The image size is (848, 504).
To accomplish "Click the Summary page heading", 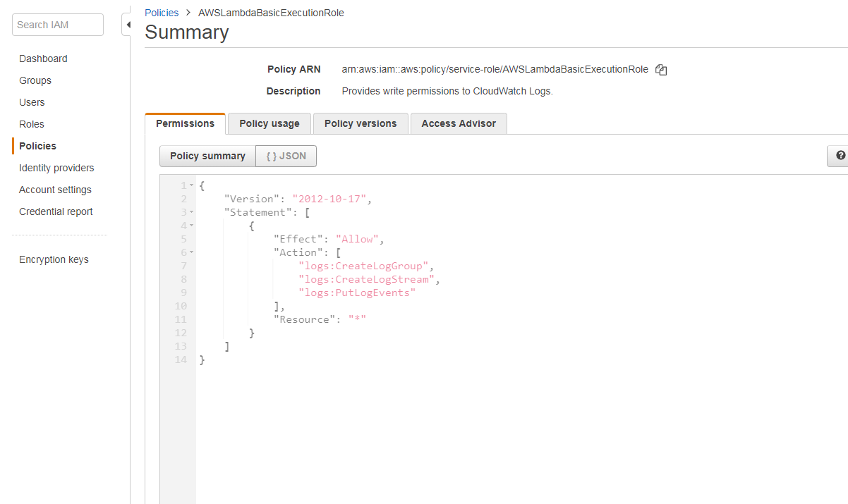I will click(x=187, y=32).
